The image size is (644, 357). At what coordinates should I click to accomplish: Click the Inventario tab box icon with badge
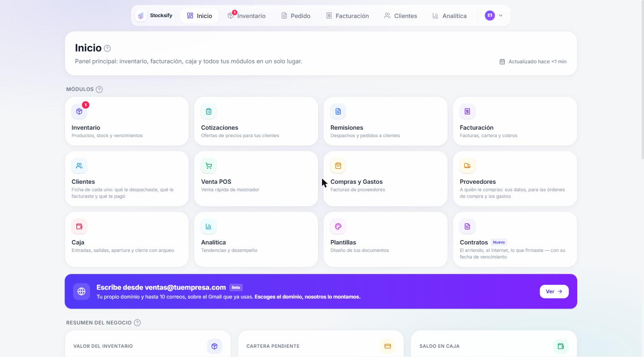click(x=231, y=15)
